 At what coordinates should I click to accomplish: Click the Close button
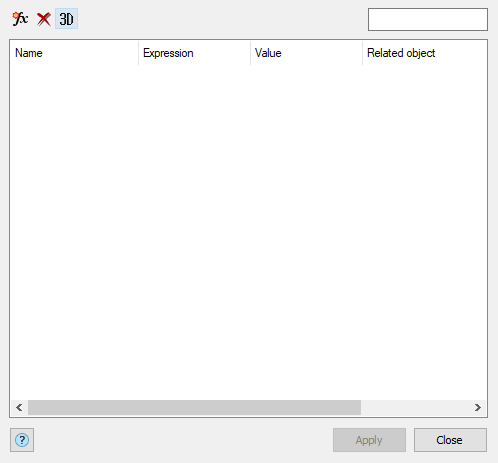[450, 440]
